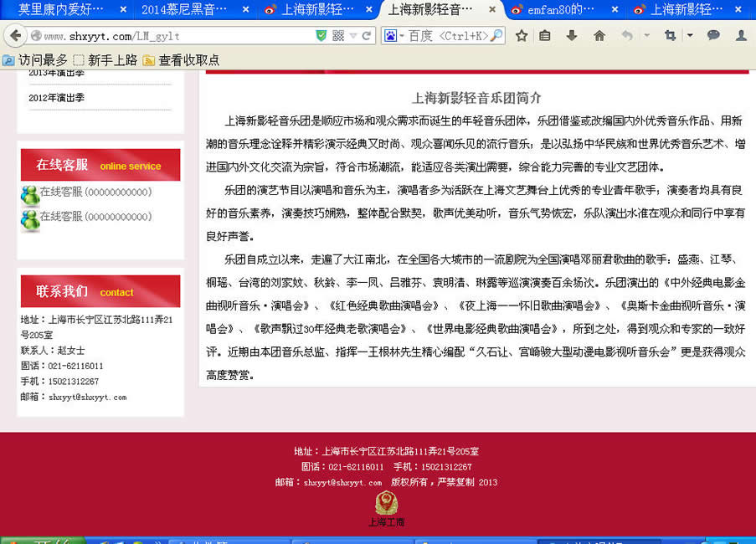Go back using the browser back arrow
This screenshot has height=544, width=756.
pyautogui.click(x=15, y=36)
